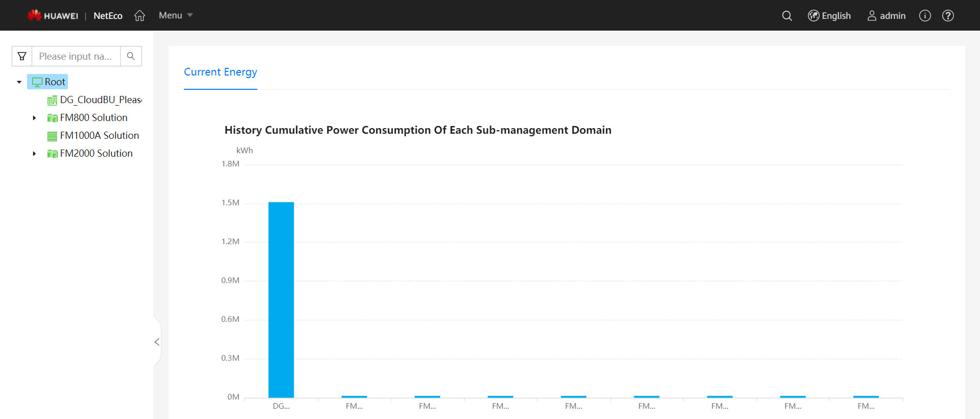Click the home icon in header
The height and width of the screenshot is (419, 980).
[139, 16]
